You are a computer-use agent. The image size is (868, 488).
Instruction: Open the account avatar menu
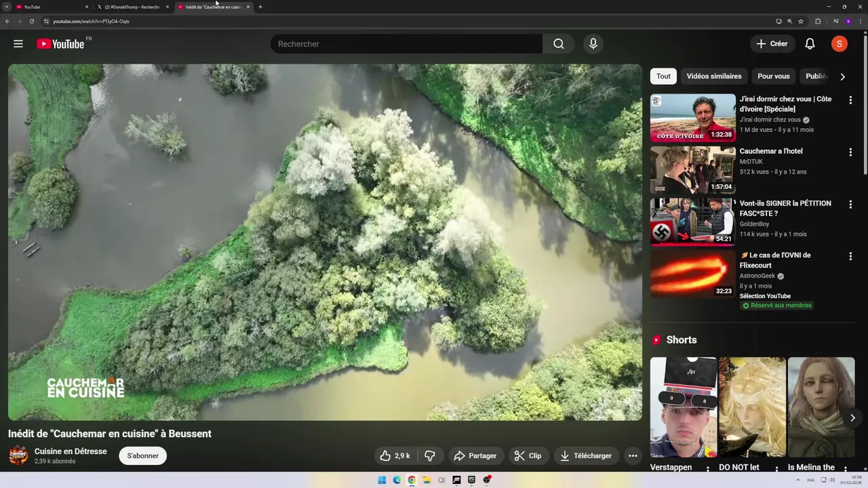(840, 44)
